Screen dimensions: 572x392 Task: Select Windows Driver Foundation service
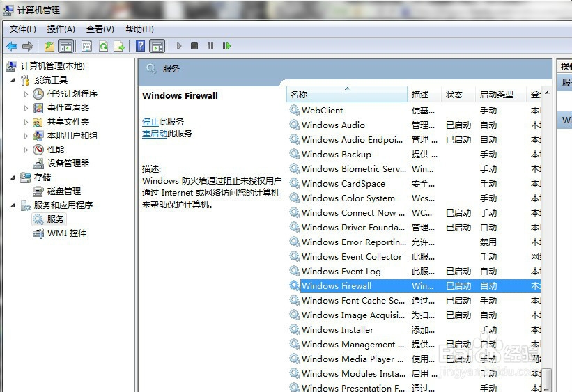point(415,227)
